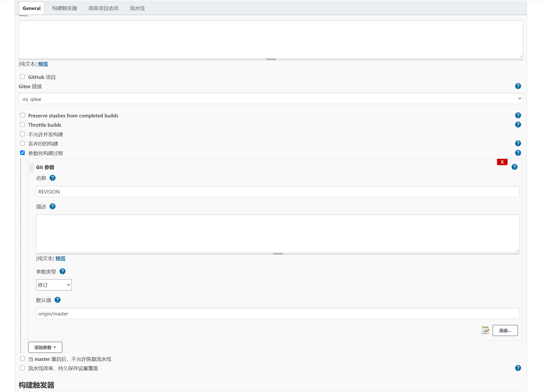Delete the Git 参数 with red X
The height and width of the screenshot is (392, 544).
pos(502,162)
